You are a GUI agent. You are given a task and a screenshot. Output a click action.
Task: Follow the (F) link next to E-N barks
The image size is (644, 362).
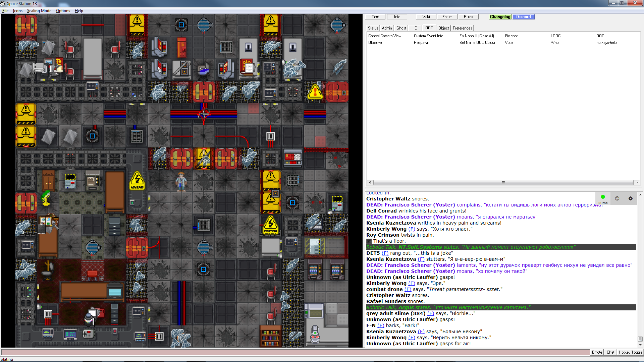pyautogui.click(x=381, y=325)
